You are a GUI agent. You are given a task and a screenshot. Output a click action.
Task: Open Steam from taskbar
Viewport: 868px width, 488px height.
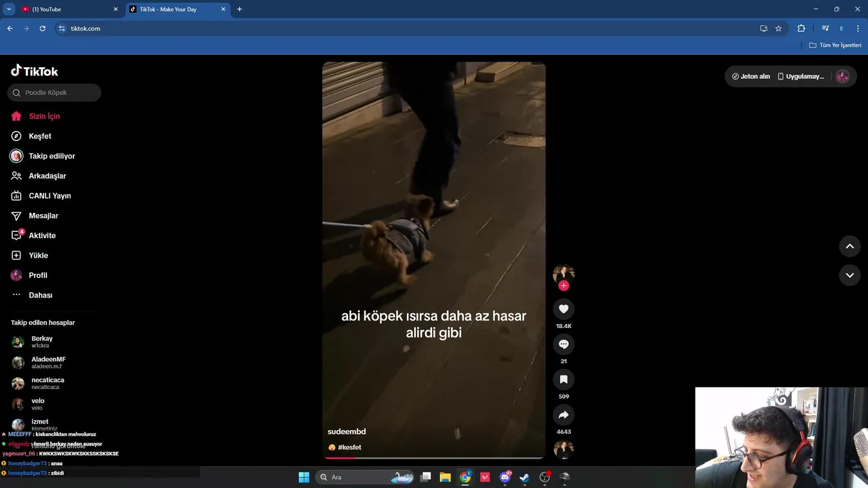point(524,477)
